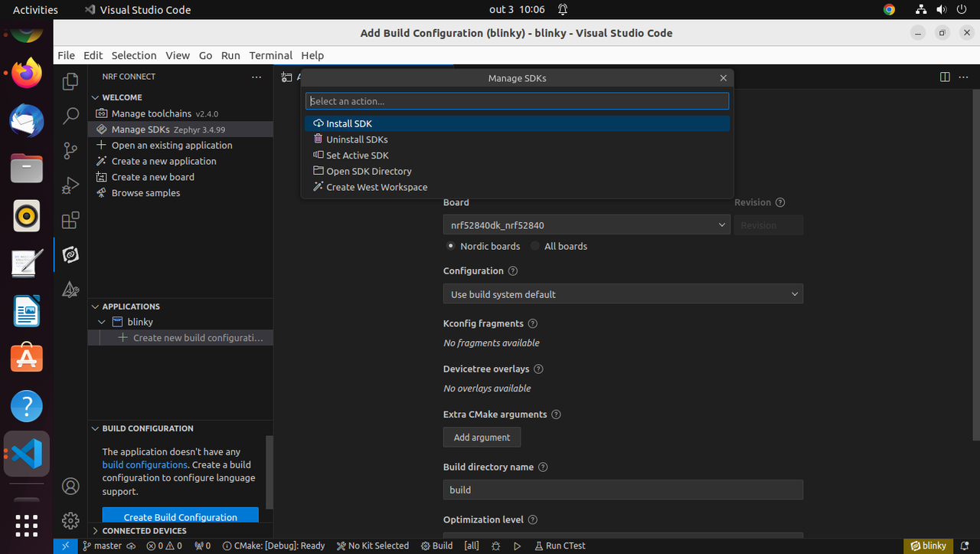Select the nRF Connect activity bar icon

(70, 254)
